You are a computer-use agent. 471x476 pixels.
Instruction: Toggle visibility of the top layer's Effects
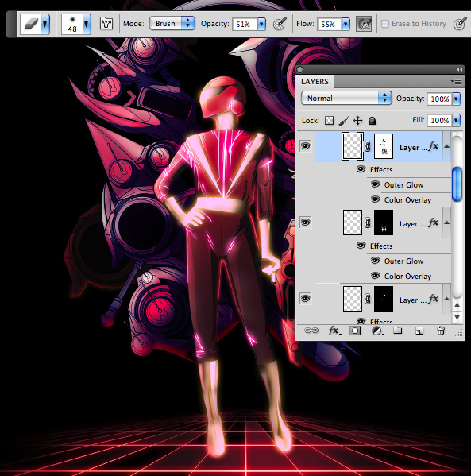tap(361, 169)
